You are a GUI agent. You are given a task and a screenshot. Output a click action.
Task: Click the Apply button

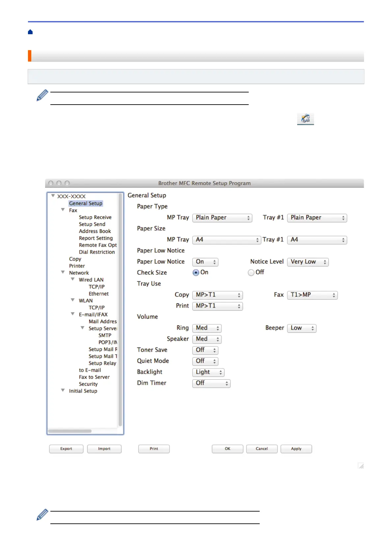coord(296,449)
